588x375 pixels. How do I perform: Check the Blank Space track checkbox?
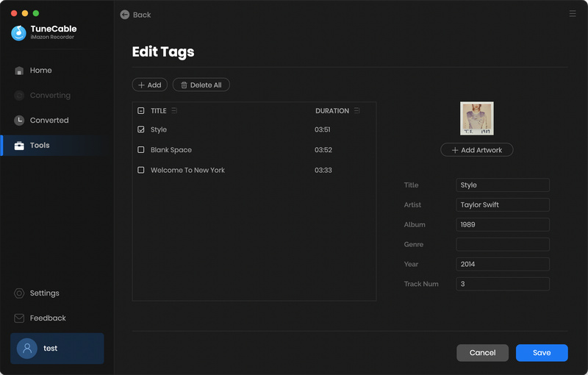[141, 150]
